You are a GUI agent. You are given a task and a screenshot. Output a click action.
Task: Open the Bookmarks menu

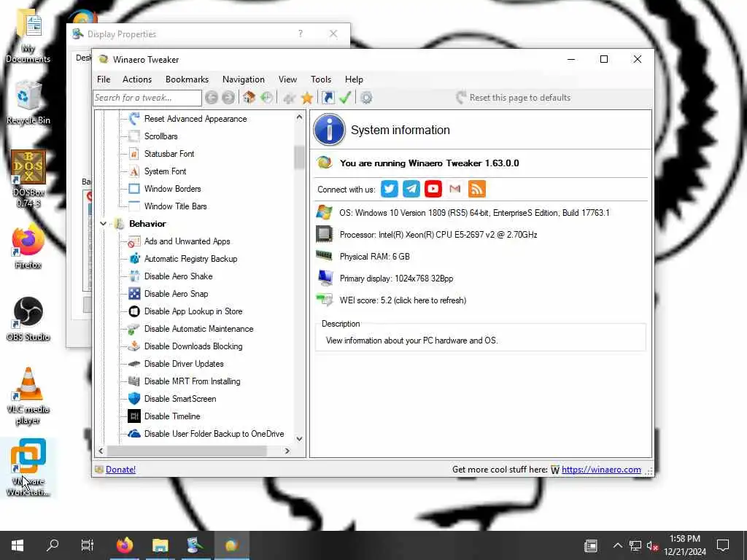pyautogui.click(x=187, y=79)
